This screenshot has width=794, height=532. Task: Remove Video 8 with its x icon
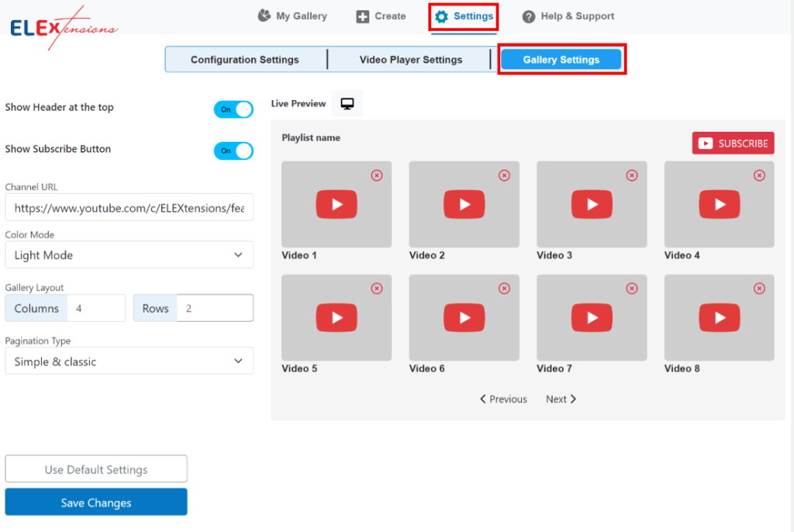click(x=760, y=288)
